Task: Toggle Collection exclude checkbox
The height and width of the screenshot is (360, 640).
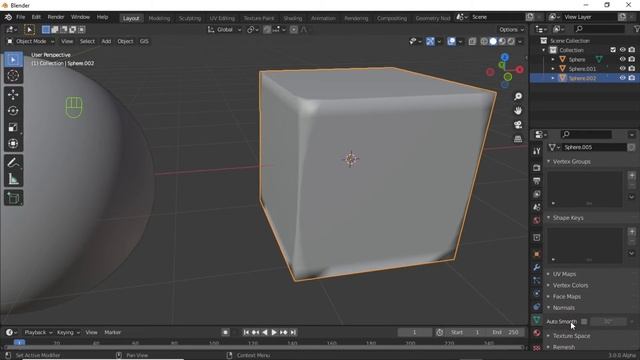Action: [x=613, y=50]
